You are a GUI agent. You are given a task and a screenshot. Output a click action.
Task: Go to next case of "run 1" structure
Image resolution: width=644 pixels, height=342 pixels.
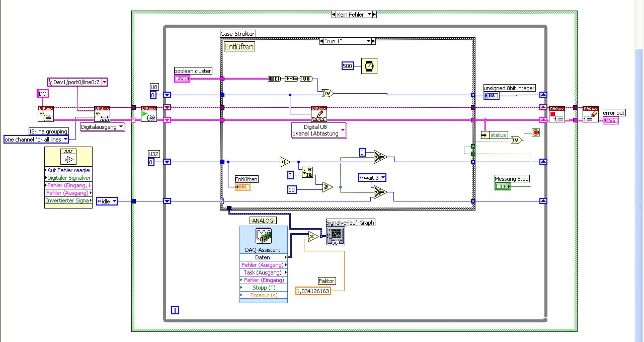373,41
